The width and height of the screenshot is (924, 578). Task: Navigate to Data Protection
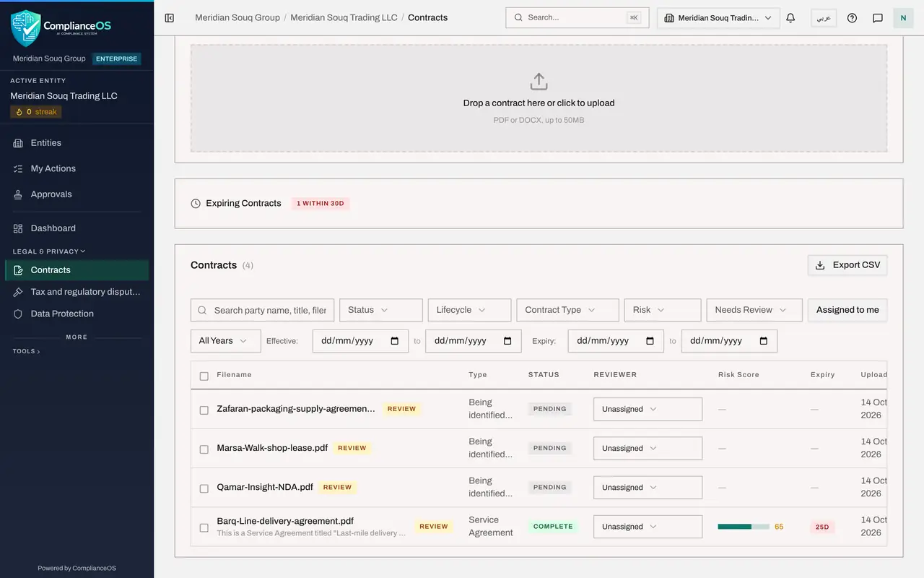[77, 314]
